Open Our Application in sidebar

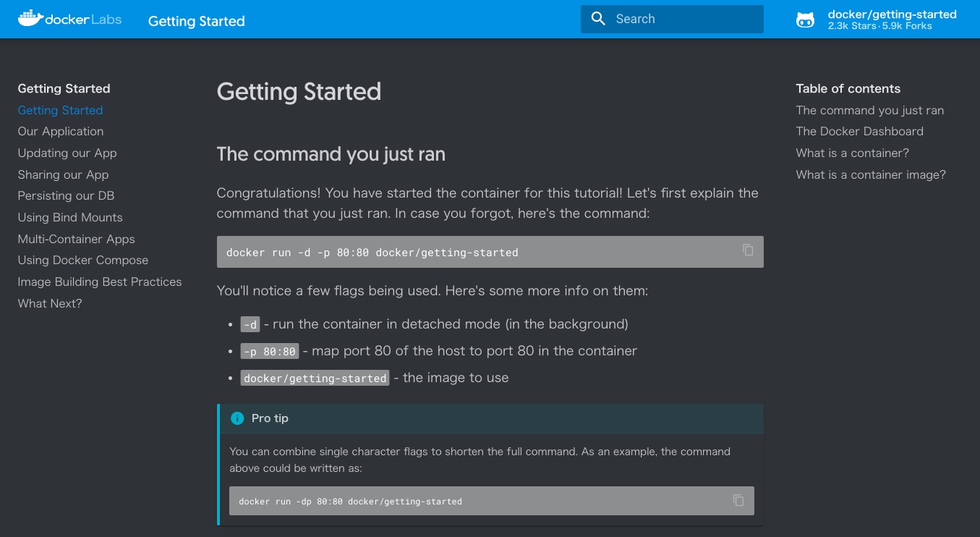pos(61,132)
